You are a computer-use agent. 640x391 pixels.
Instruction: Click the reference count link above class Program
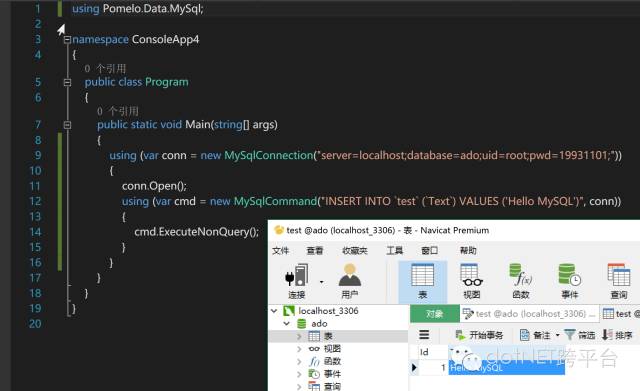(105, 69)
